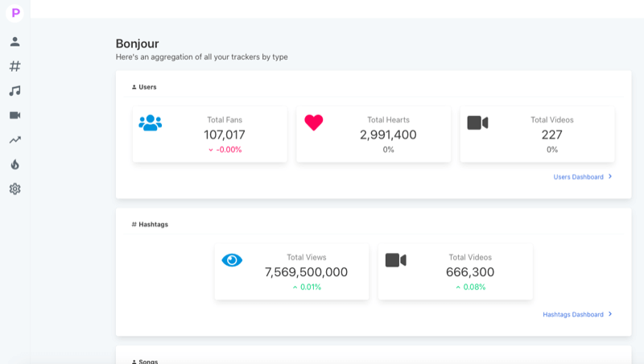This screenshot has height=364, width=644.
Task: Open the Users section in sidebar
Action: (x=14, y=42)
